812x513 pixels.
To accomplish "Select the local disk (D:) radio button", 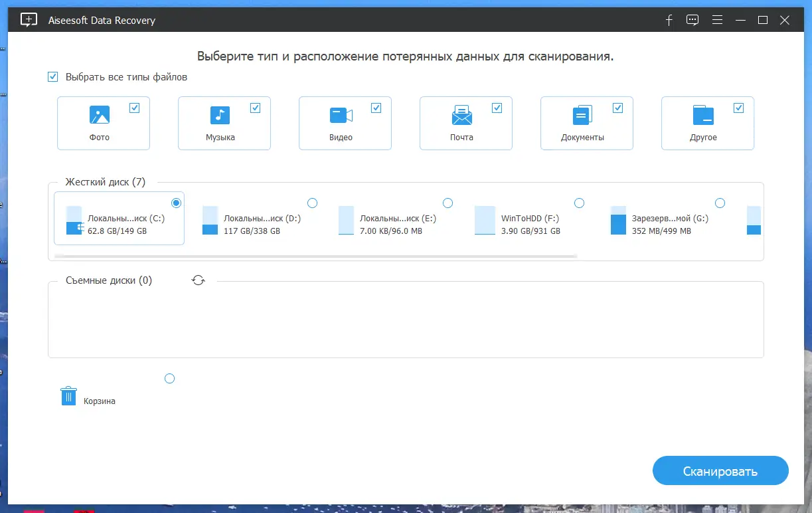I will [312, 203].
